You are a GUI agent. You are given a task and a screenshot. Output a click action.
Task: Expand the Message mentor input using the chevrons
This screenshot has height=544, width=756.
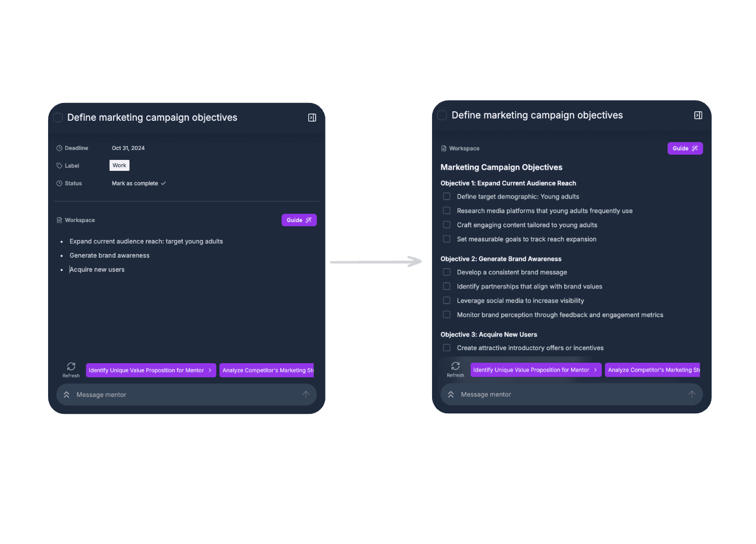tap(66, 395)
